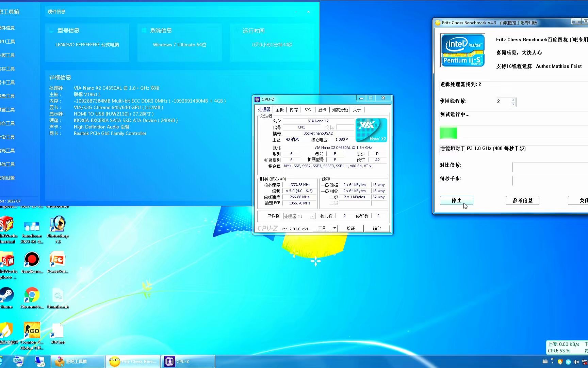
Task: Increase 使用线程数 with the up spinner arrow
Action: pos(513,99)
